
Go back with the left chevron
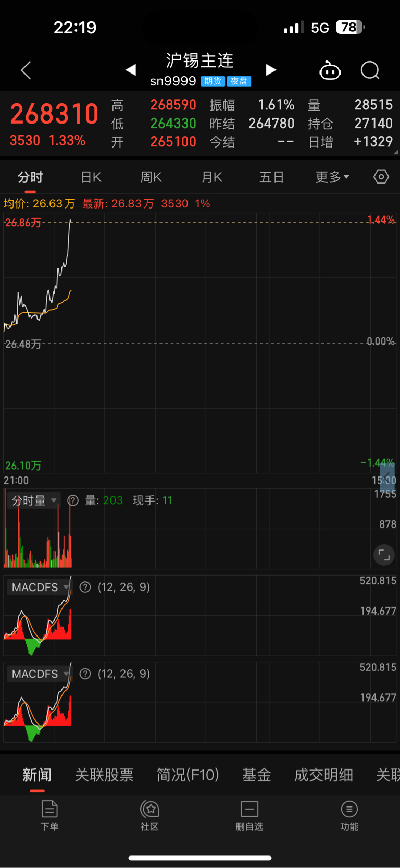coord(26,70)
